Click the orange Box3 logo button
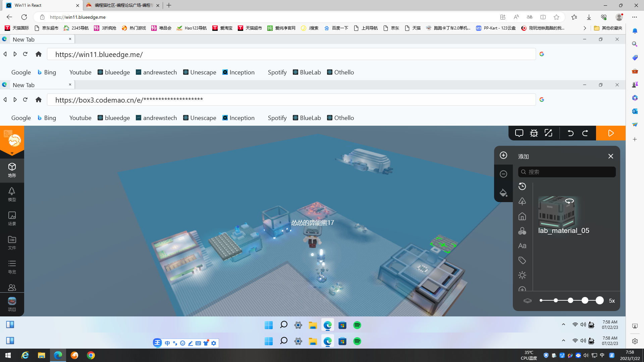Viewport: 644px width, 362px height. coord(14,140)
